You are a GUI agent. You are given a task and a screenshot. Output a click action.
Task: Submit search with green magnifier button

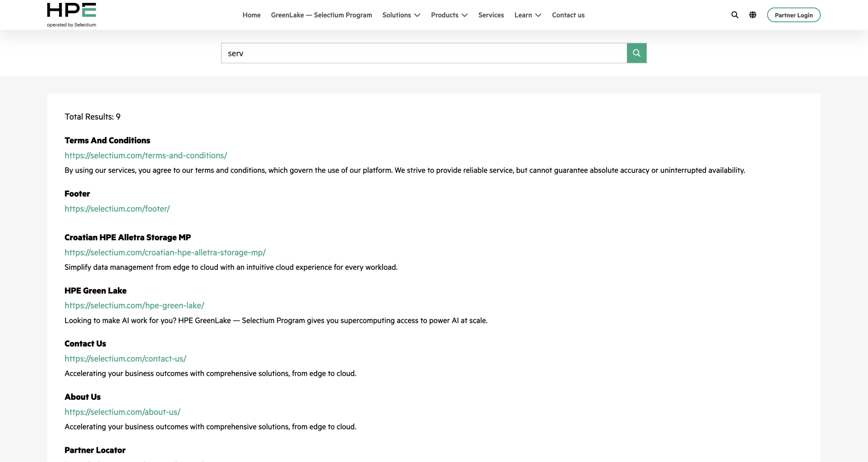[x=637, y=53]
